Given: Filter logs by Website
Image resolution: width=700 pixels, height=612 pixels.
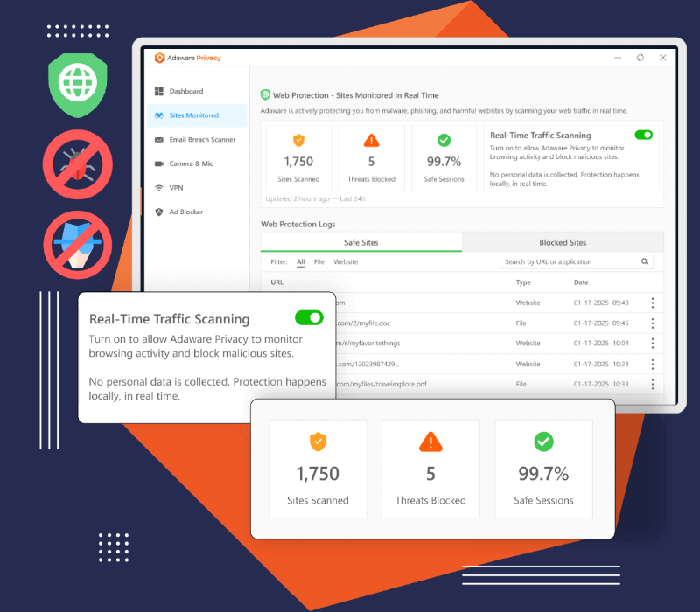Looking at the screenshot, I should pos(346,261).
